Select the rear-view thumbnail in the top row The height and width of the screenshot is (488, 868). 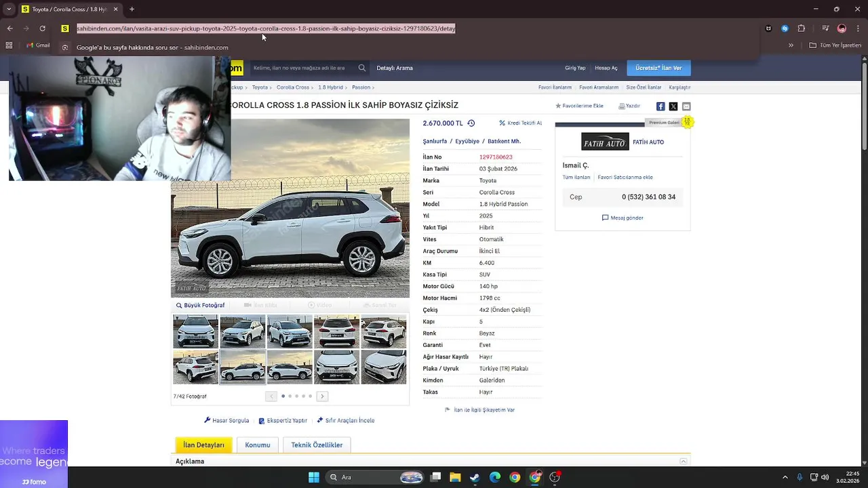[336, 331]
